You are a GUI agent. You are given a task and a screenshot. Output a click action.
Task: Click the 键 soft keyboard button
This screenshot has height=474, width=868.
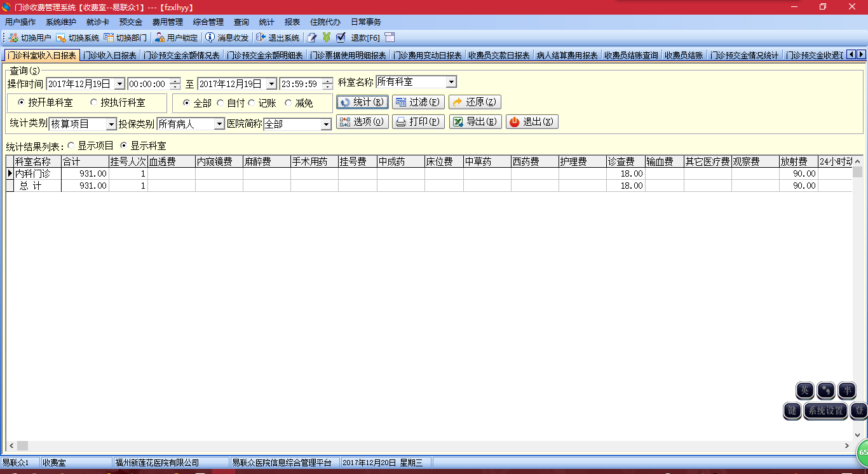point(792,410)
